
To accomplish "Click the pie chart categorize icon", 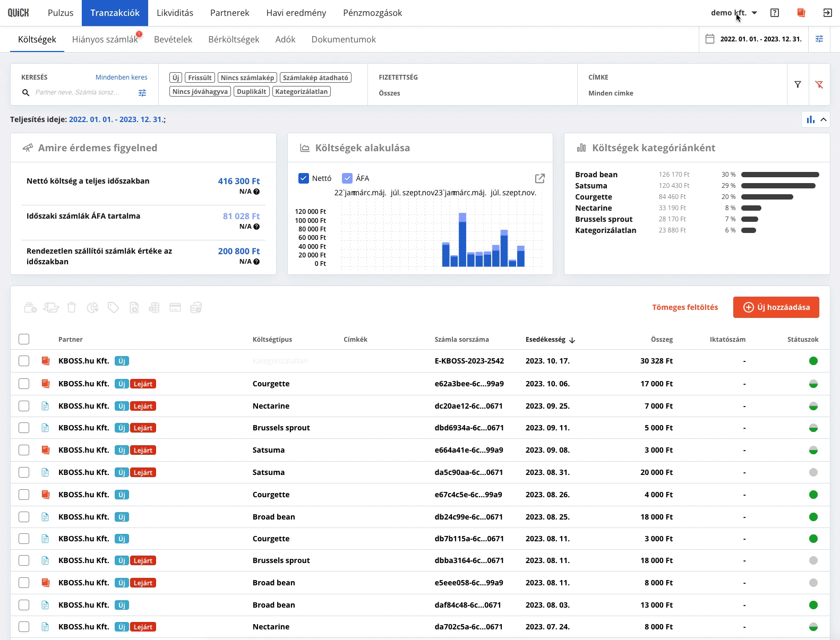I will [92, 307].
